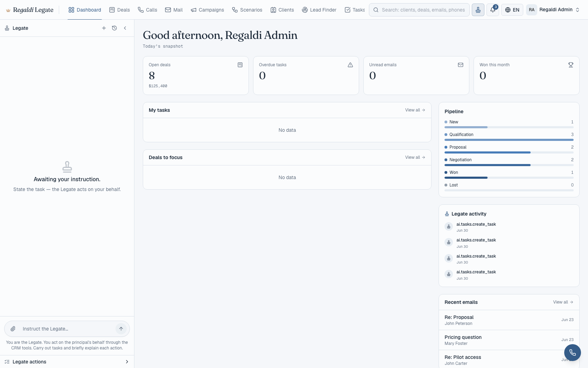Click the Qualification pipeline stage bar
Image resolution: width=588 pixels, height=368 pixels.
pos(509,140)
